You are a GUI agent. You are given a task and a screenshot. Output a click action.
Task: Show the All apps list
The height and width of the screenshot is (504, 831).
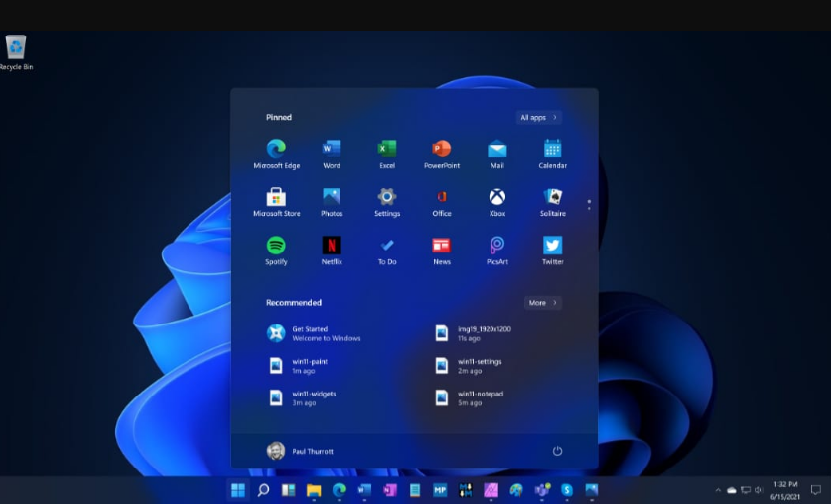tap(539, 117)
